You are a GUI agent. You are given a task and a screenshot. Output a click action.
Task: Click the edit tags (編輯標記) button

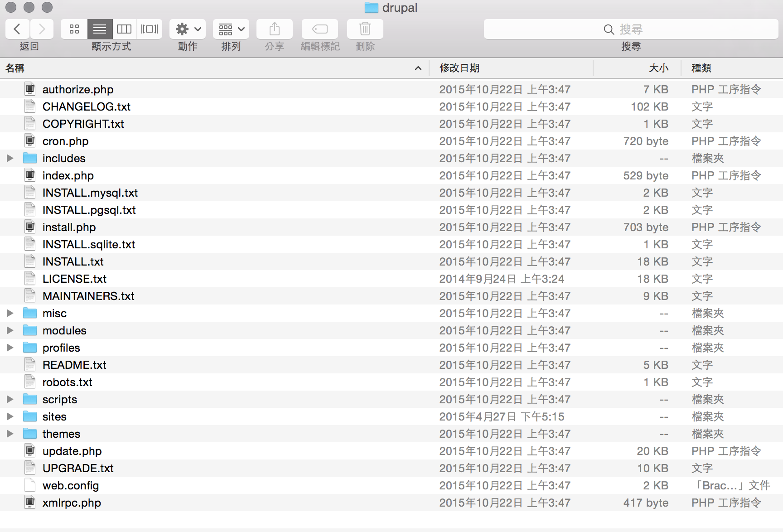(320, 29)
